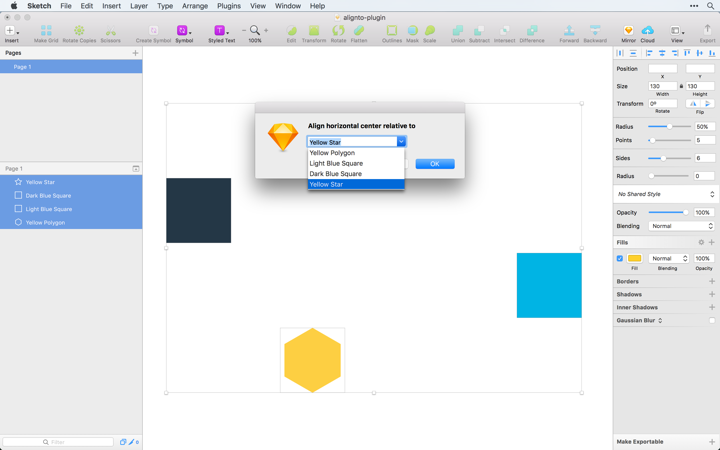Choose Yellow Polygon from the dropdown list
The image size is (720, 450).
tap(356, 153)
